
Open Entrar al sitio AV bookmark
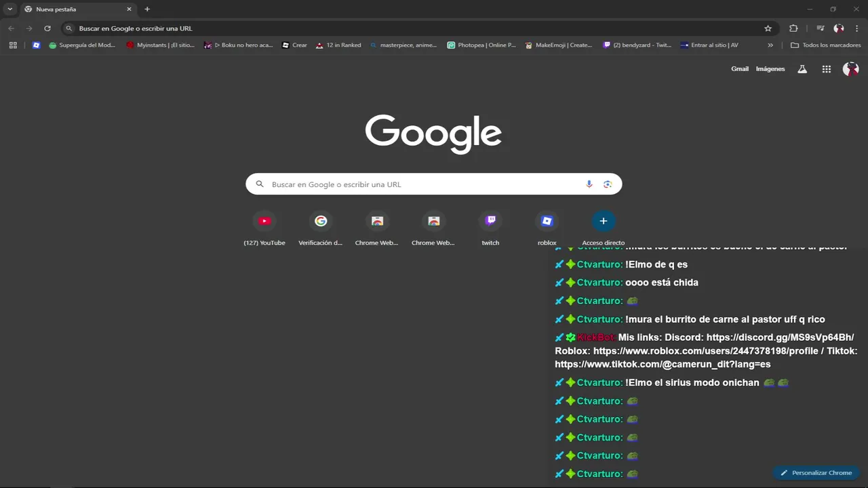click(709, 45)
